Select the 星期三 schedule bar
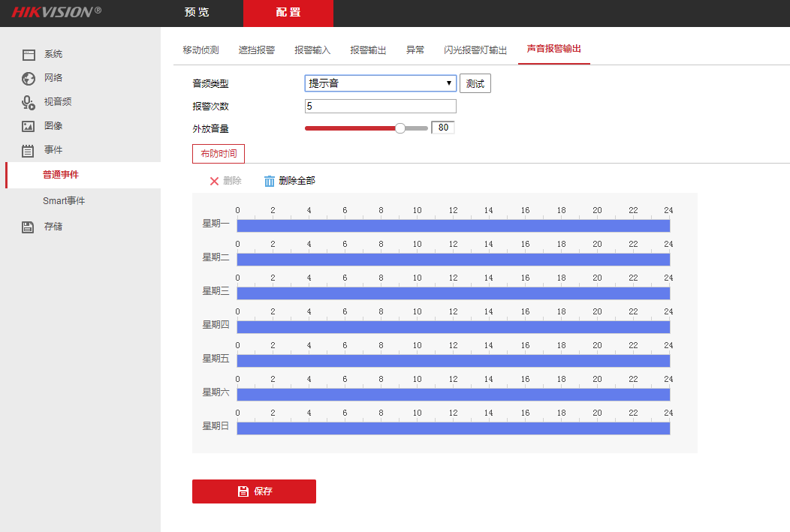 pos(453,293)
